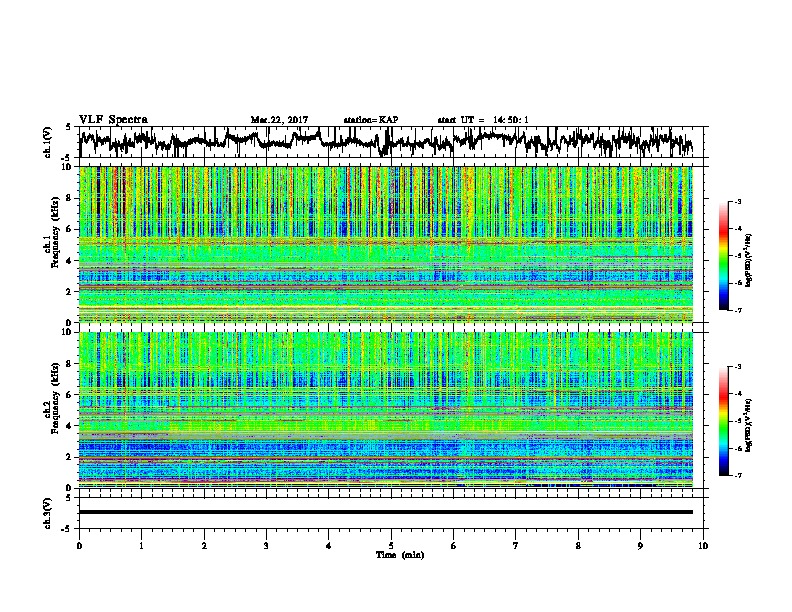Click the time axis tick label '5'
792x612 pixels.
point(391,546)
